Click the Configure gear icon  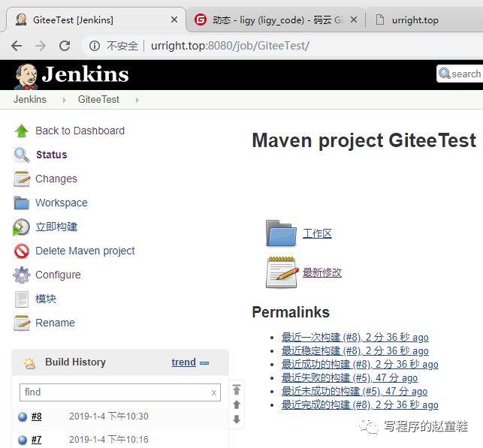point(22,275)
